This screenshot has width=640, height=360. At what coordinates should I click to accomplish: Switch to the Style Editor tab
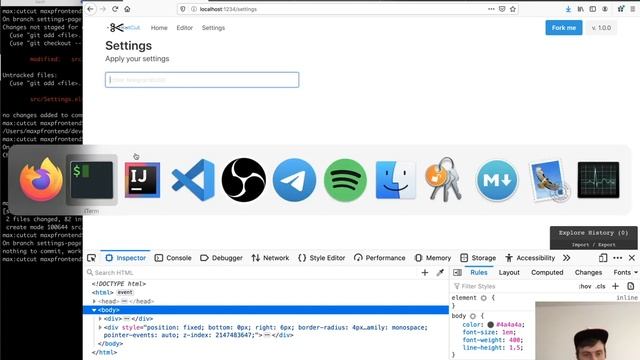click(322, 258)
